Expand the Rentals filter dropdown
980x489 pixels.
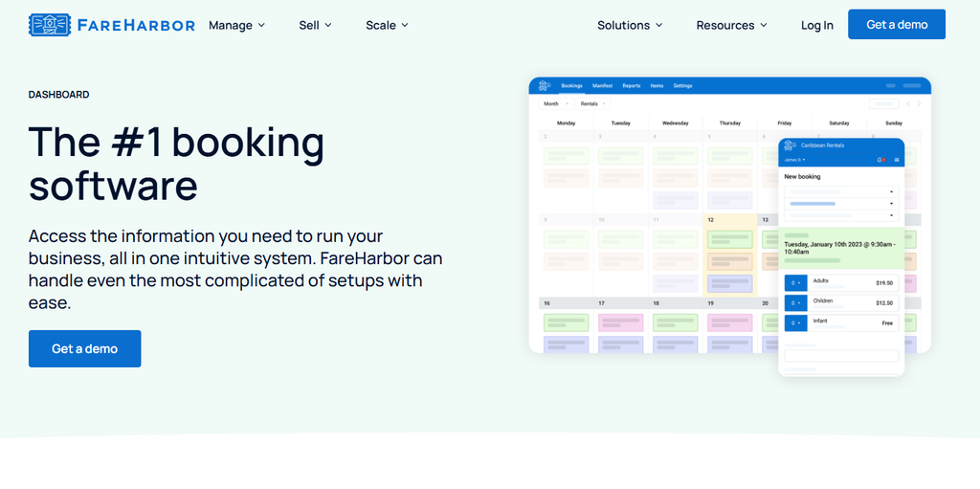tap(593, 103)
